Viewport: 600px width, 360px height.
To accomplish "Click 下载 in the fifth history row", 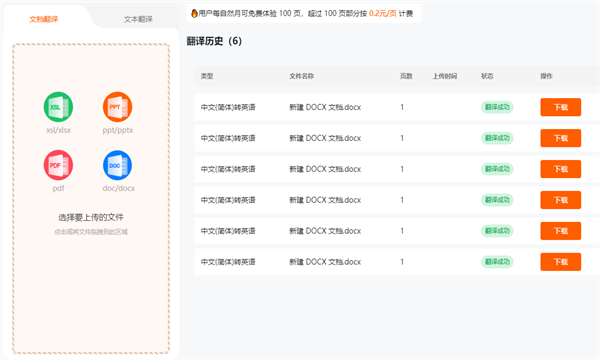I will [561, 231].
